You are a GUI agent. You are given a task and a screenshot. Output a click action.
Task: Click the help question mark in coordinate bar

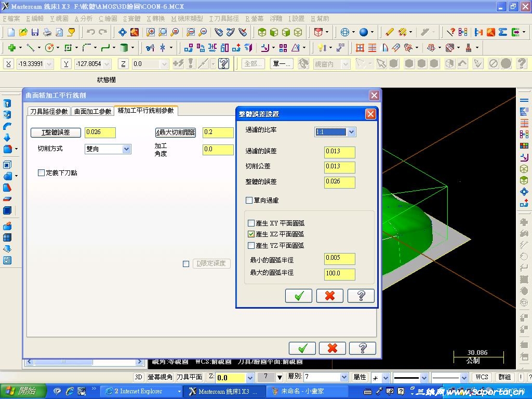(223, 63)
